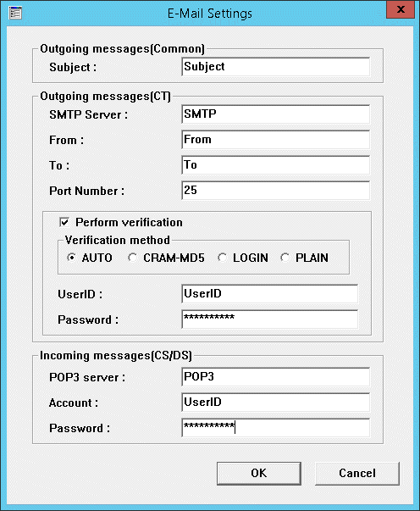Click the From address field

(x=275, y=140)
